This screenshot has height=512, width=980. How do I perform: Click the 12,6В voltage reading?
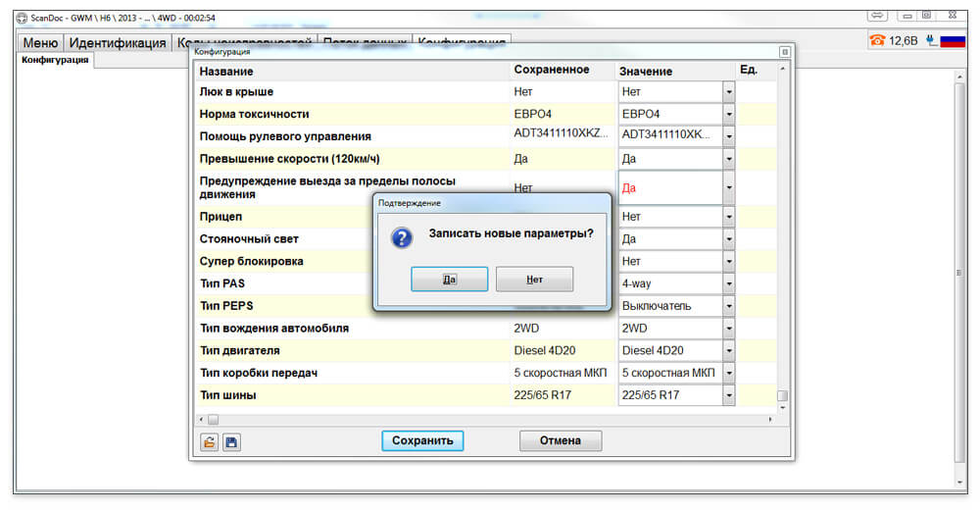[904, 41]
